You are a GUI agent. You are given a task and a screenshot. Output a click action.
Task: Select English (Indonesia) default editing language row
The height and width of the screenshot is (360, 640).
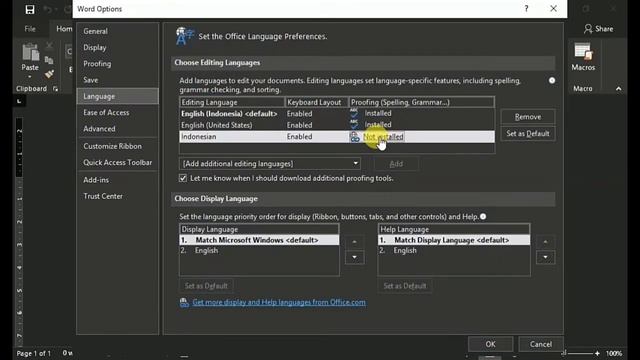point(337,113)
